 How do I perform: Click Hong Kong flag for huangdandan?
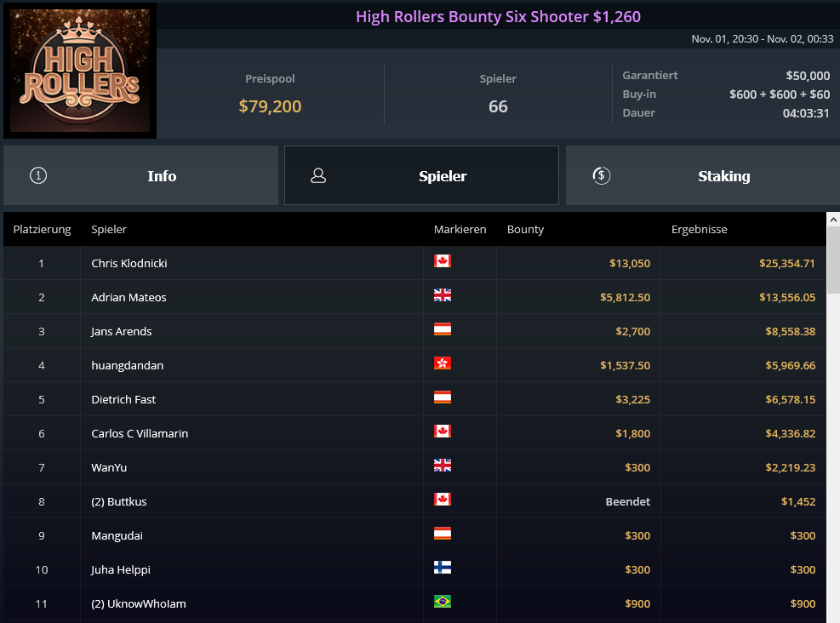pyautogui.click(x=443, y=363)
